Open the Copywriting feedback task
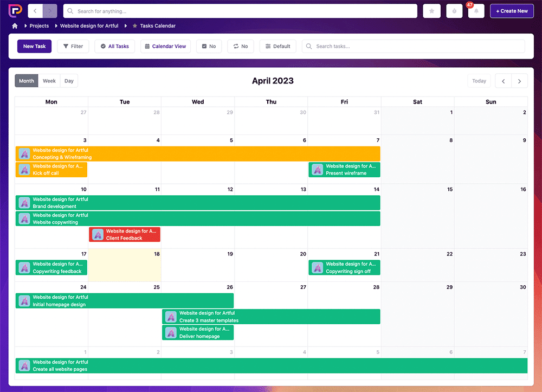The width and height of the screenshot is (542, 392). 51,267
